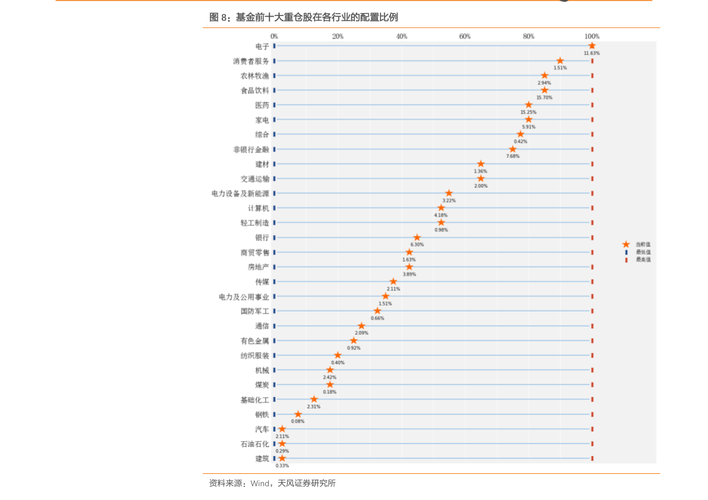708x500 pixels.
Task: Click the star on the 钢铁 line
Action: 298,414
